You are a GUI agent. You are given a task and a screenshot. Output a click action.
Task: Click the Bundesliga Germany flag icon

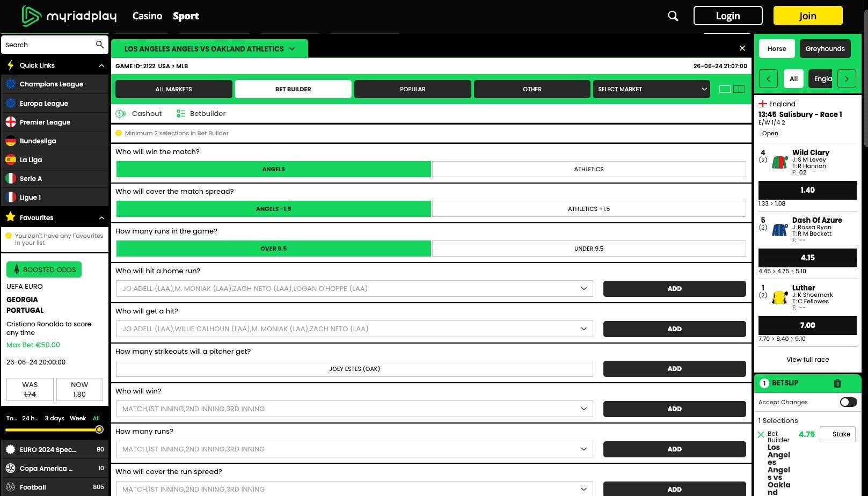pos(10,141)
